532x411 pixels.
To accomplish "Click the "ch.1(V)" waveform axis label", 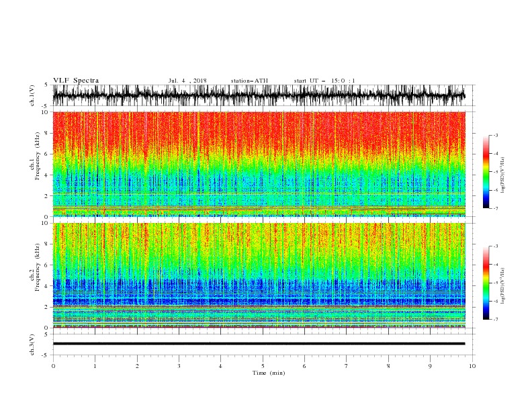I will click(32, 95).
